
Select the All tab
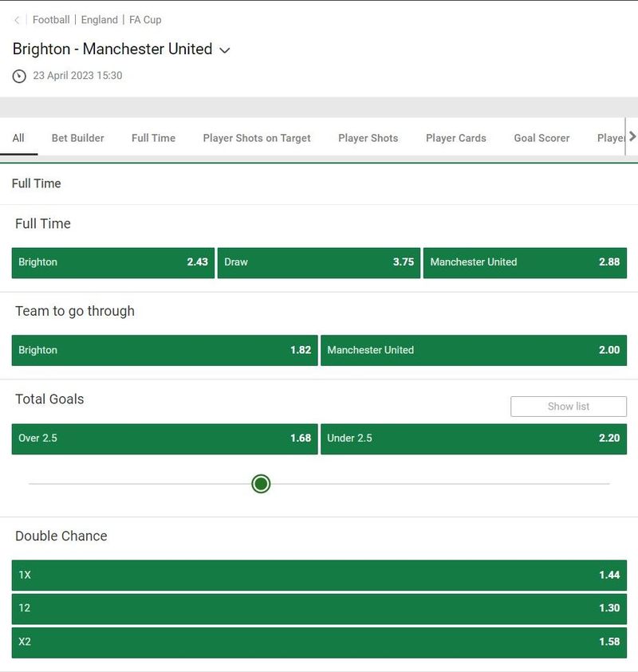(x=18, y=138)
